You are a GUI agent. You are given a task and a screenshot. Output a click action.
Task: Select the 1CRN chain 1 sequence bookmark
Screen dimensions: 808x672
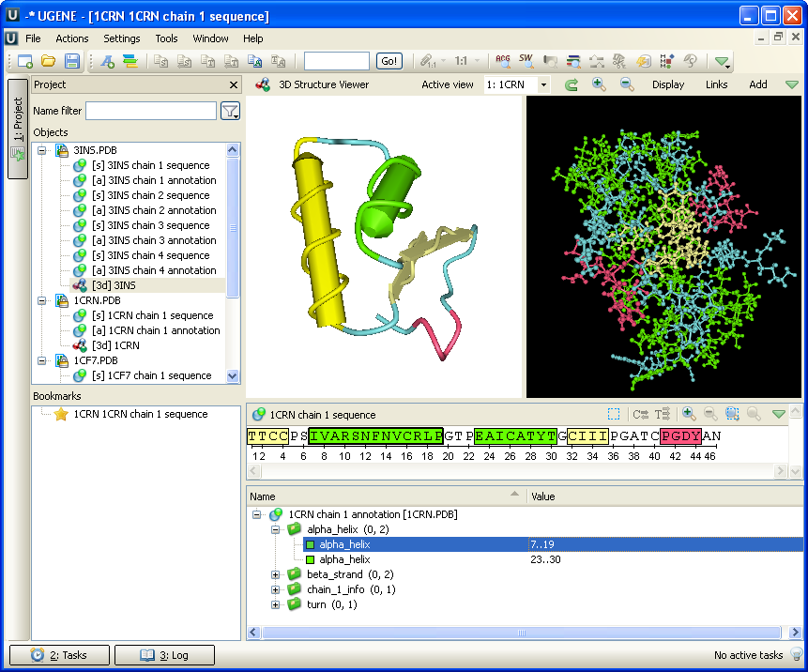(x=140, y=414)
